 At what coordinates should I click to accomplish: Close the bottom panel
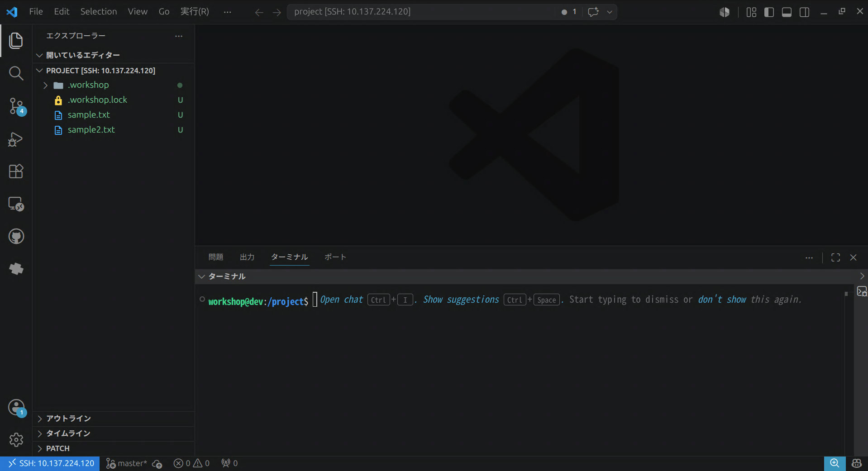pyautogui.click(x=853, y=257)
